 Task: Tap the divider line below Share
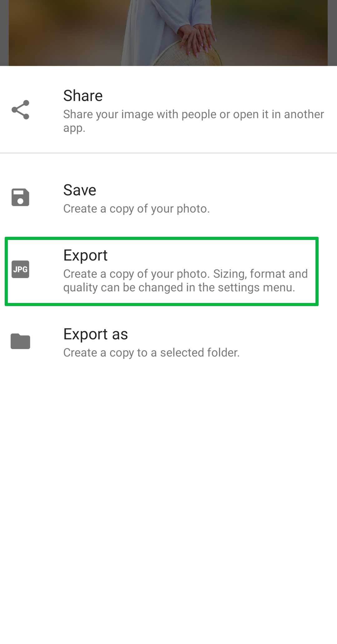(168, 153)
